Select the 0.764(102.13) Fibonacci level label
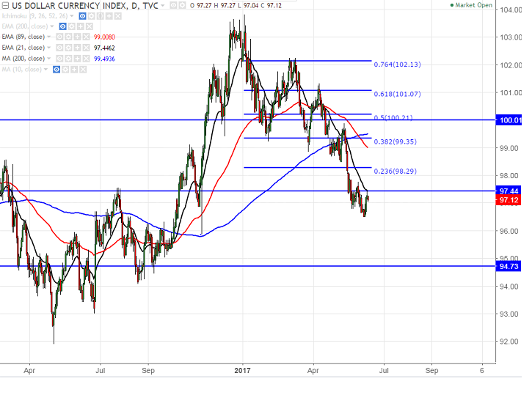Image resolution: width=532 pixels, height=398 pixels. [x=397, y=65]
